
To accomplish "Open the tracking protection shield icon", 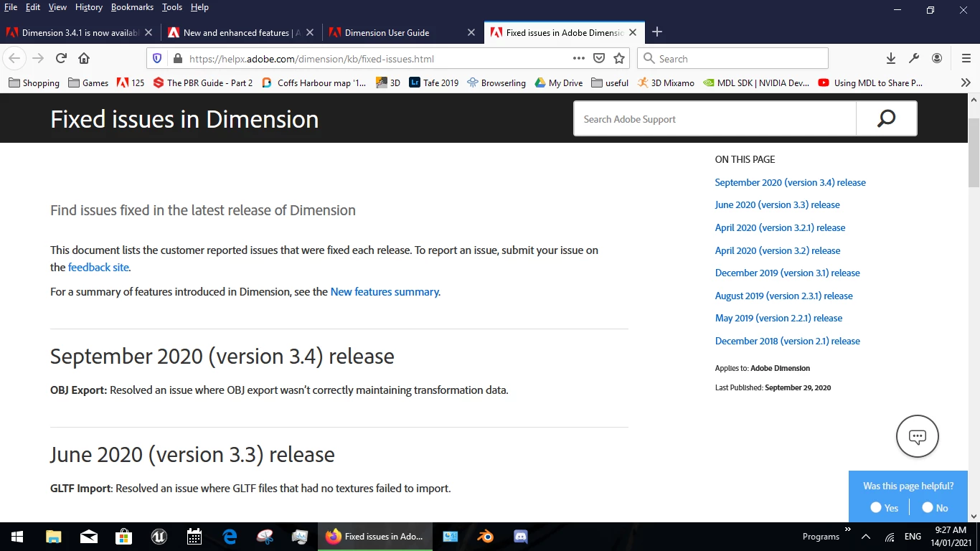I will pyautogui.click(x=158, y=58).
